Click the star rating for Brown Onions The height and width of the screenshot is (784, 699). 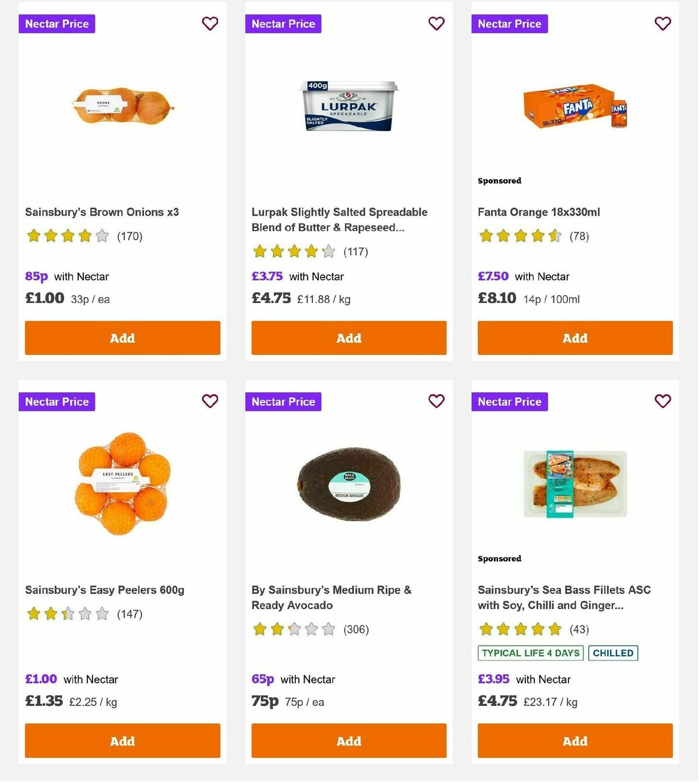[x=68, y=236]
